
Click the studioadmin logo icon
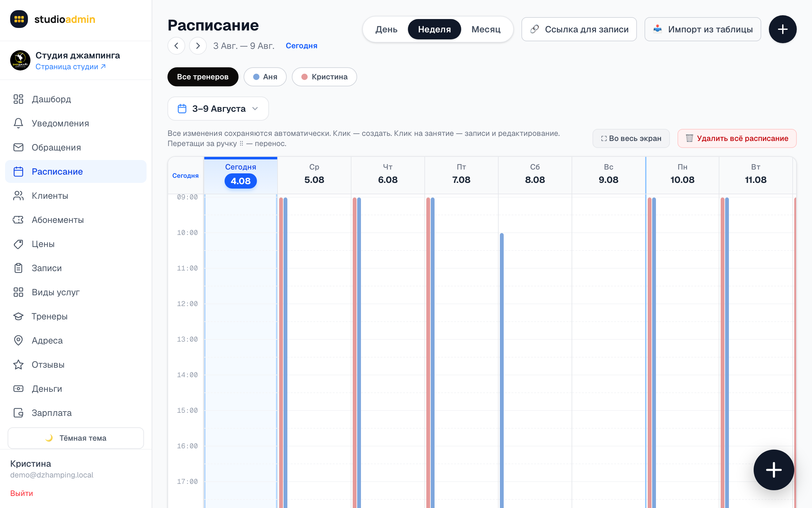point(19,19)
